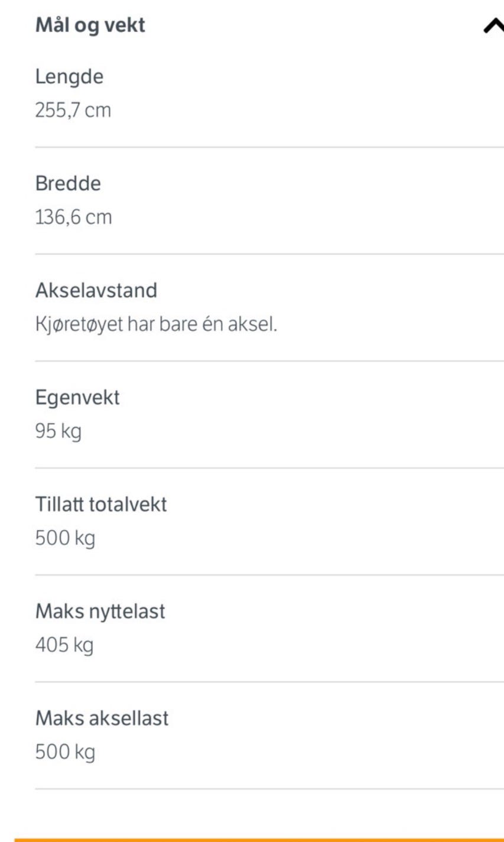This screenshot has width=504, height=842.
Task: Click the 255,7 cm length value
Action: (73, 110)
